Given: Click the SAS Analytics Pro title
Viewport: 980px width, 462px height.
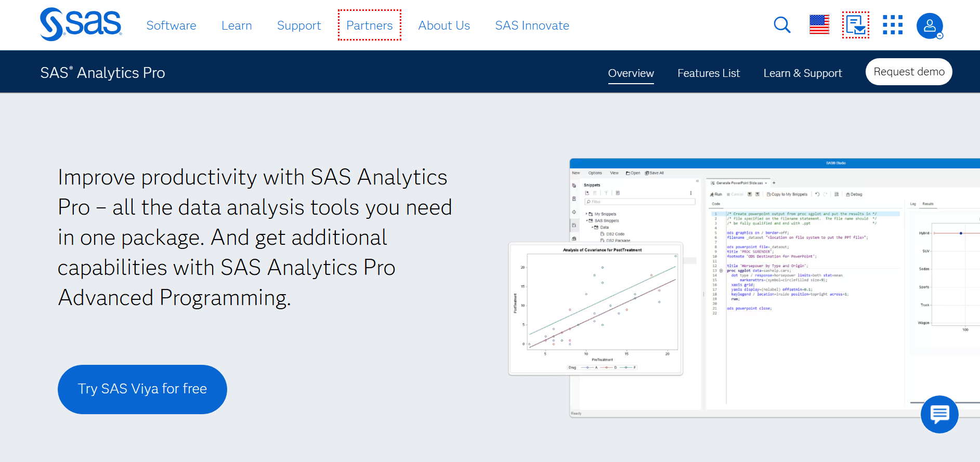Looking at the screenshot, I should (x=103, y=73).
